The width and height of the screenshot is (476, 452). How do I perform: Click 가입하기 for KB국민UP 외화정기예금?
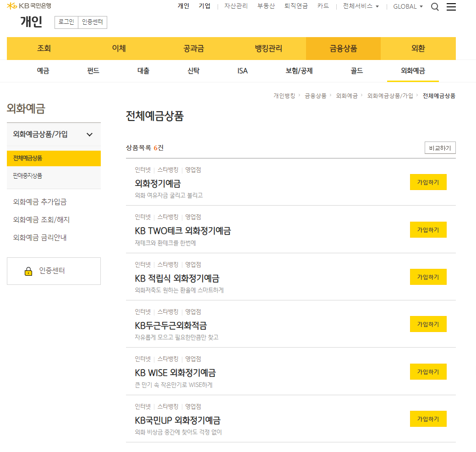coord(428,419)
